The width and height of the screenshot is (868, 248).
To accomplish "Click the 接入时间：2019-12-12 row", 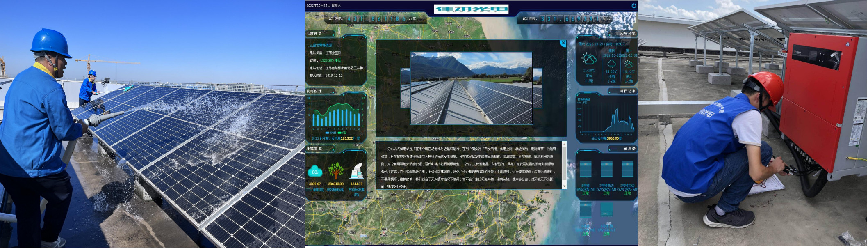I will pos(326,76).
